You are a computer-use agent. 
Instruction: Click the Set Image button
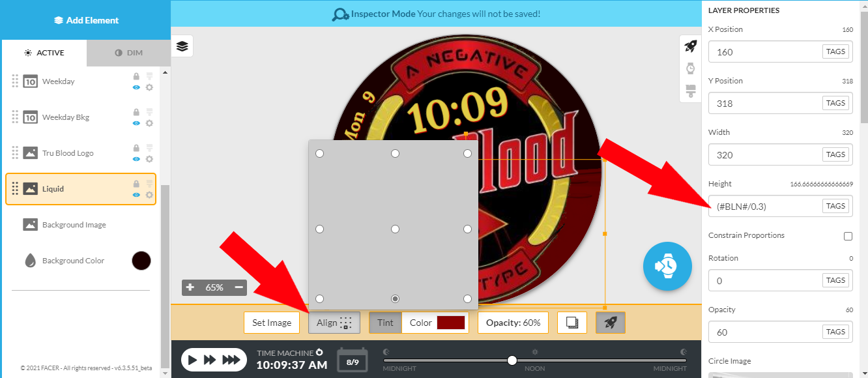point(272,323)
